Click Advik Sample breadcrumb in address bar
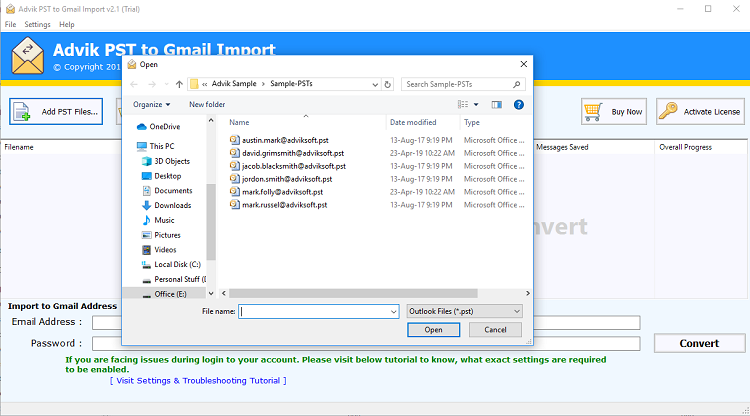 234,84
